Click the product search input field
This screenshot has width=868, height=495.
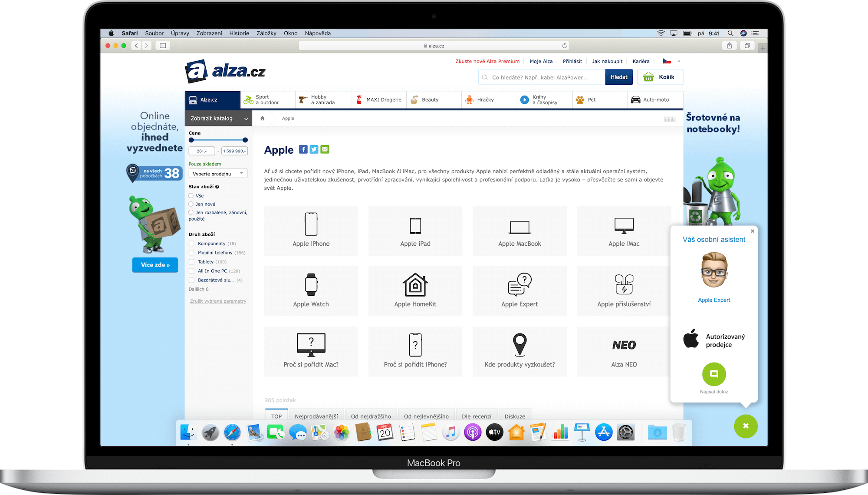[x=542, y=77]
